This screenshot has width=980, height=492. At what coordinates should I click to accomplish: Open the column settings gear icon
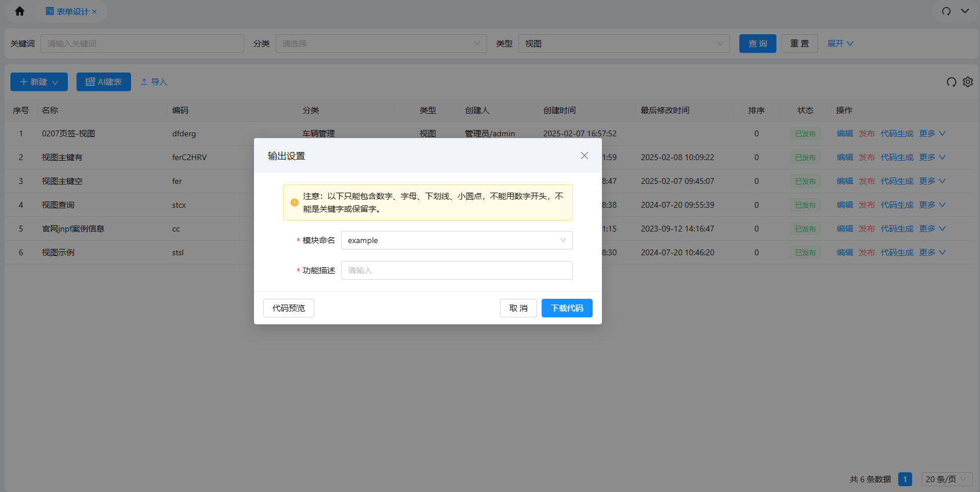(x=968, y=82)
